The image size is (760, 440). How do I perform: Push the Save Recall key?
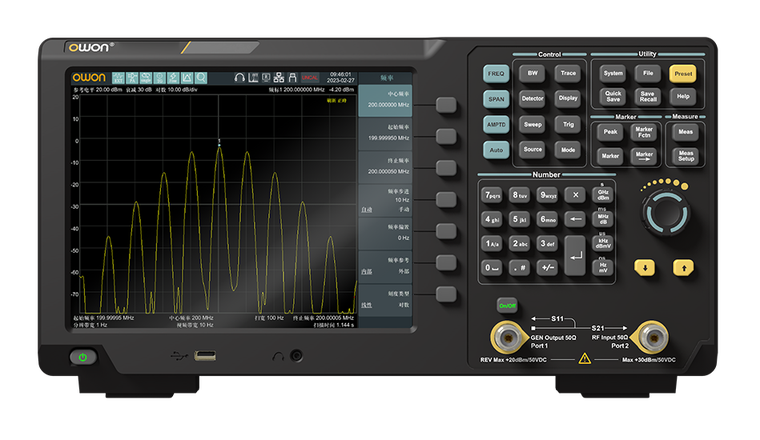(648, 96)
